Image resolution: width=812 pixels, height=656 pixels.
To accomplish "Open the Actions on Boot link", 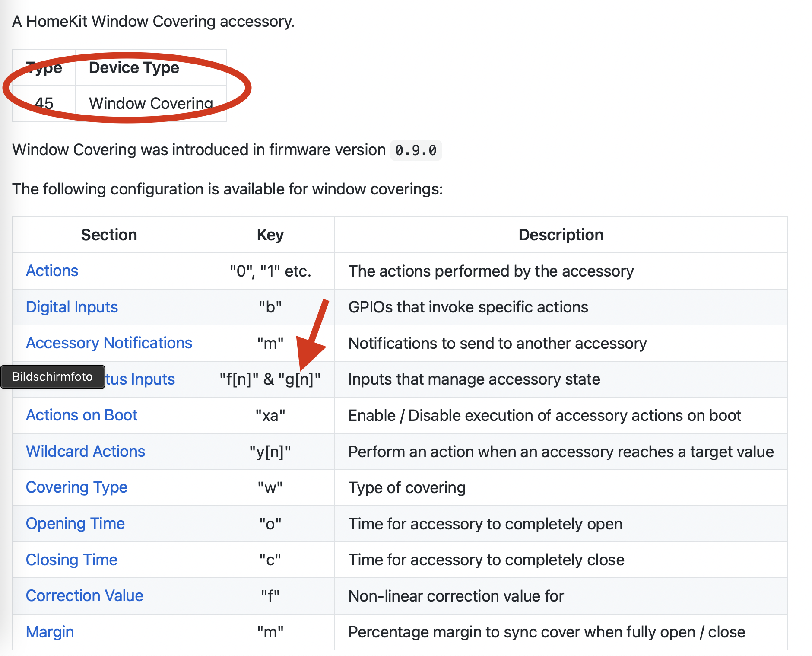I will pos(82,415).
